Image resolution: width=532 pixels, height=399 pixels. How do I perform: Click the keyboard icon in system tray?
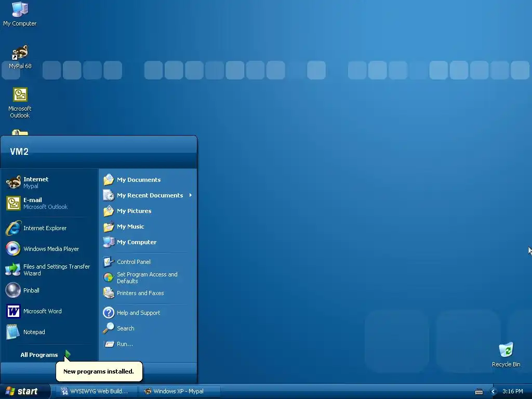pos(478,392)
